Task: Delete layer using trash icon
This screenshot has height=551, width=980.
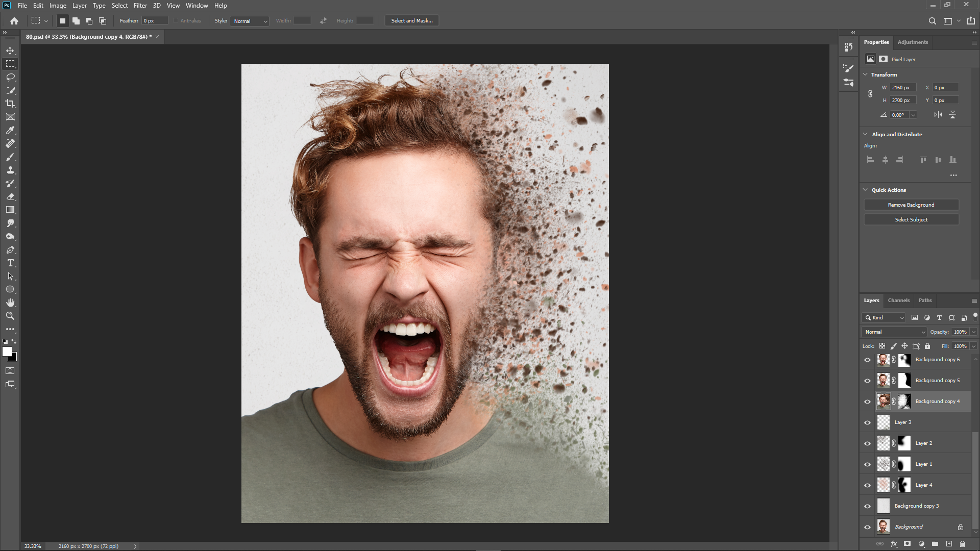Action: pos(962,544)
